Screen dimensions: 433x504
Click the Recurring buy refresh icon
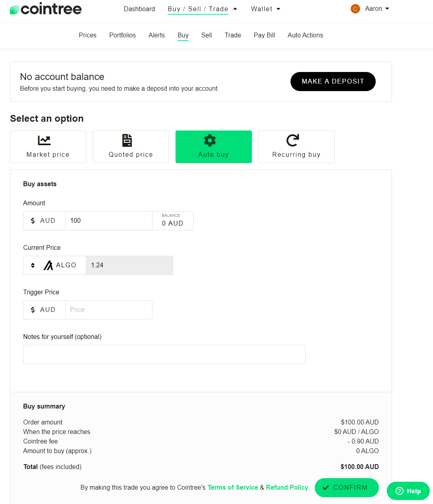[293, 140]
